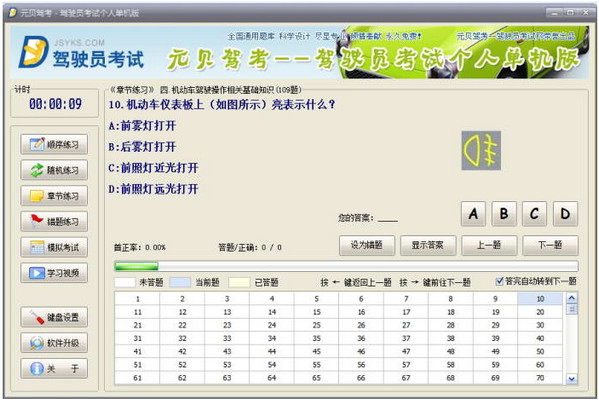Image resolution: width=599 pixels, height=405 pixels.
Task: Jump to question 20 cell
Action: pos(540,312)
